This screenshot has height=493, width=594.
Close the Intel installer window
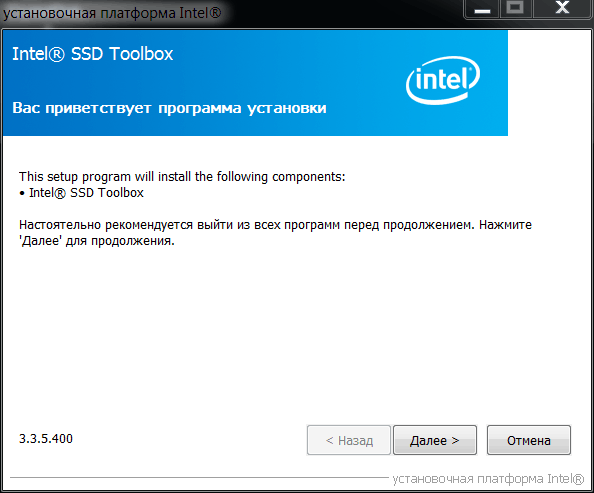[x=562, y=8]
